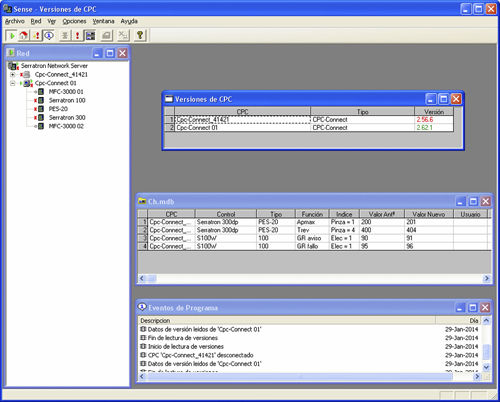This screenshot has height=402, width=500.
Task: Click the Versiones de CPC window icon
Action: point(169,99)
